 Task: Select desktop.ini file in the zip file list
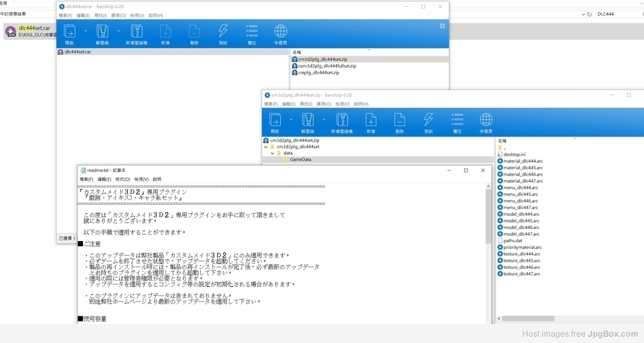click(514, 154)
